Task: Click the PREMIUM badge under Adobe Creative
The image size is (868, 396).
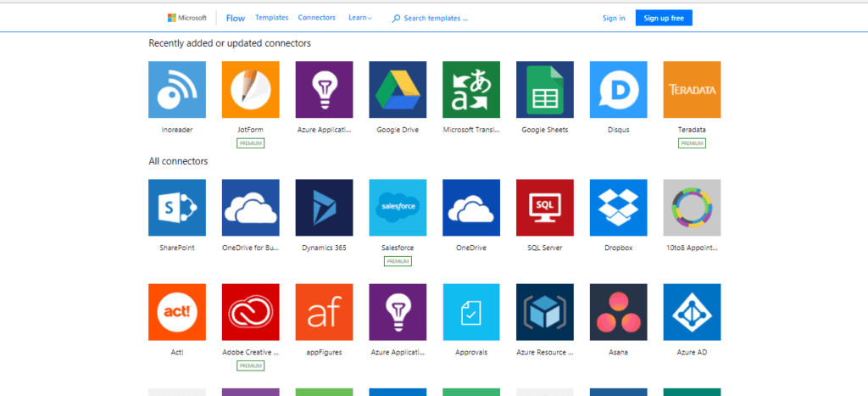Action: click(x=251, y=365)
